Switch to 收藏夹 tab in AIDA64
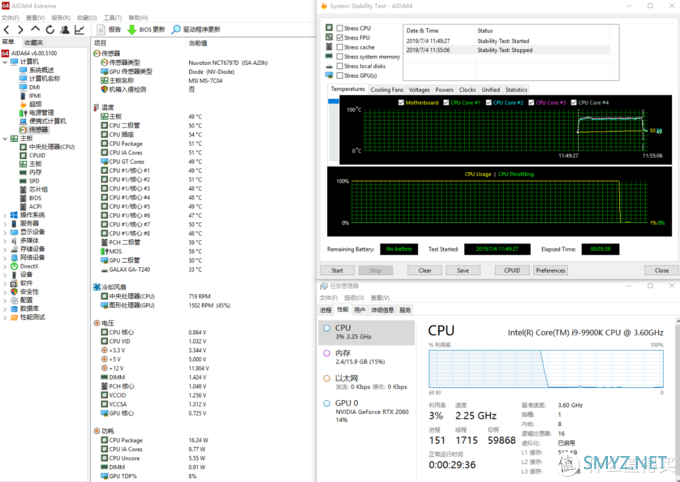This screenshot has width=680, height=482. (33, 43)
